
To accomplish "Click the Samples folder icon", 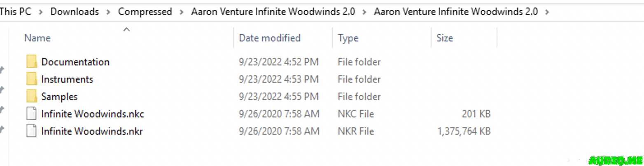I will pyautogui.click(x=32, y=97).
